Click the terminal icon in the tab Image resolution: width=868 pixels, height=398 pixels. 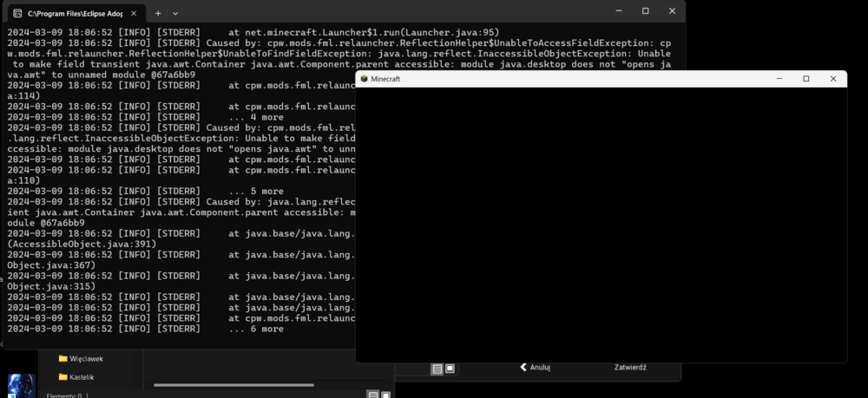click(17, 13)
